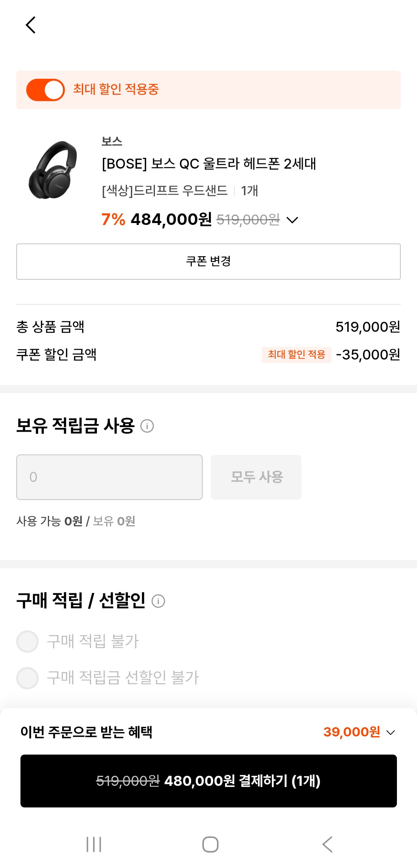Tap Android home navigation button

pyautogui.click(x=210, y=844)
